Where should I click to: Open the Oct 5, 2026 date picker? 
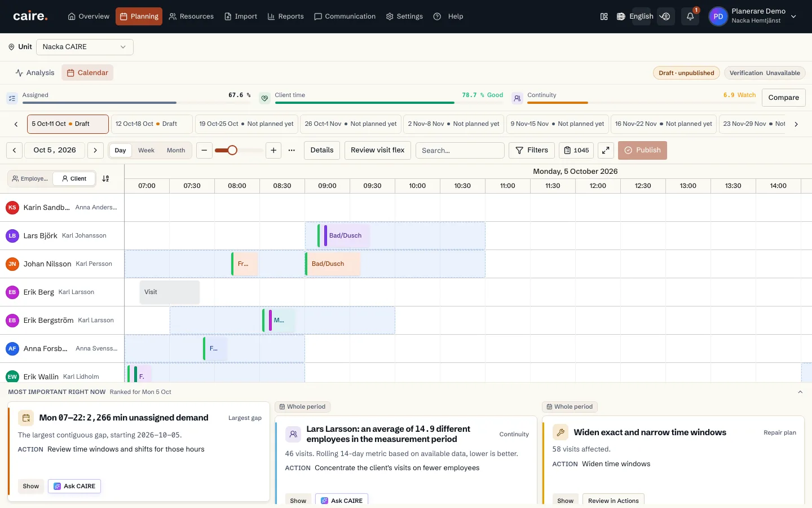(55, 150)
